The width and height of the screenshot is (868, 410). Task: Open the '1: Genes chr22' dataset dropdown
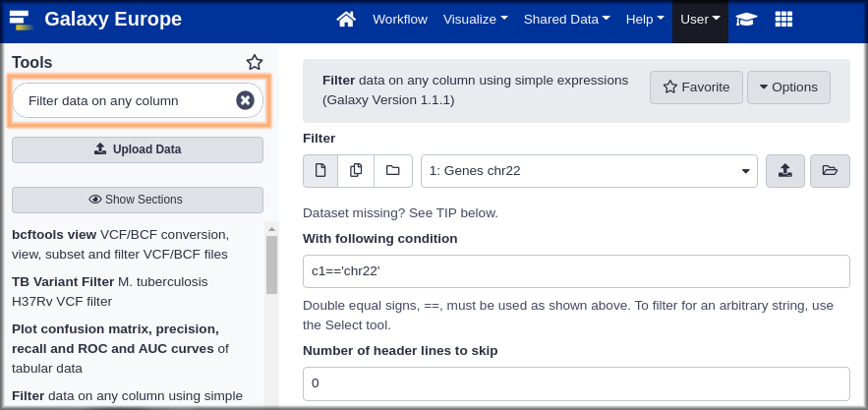589,171
